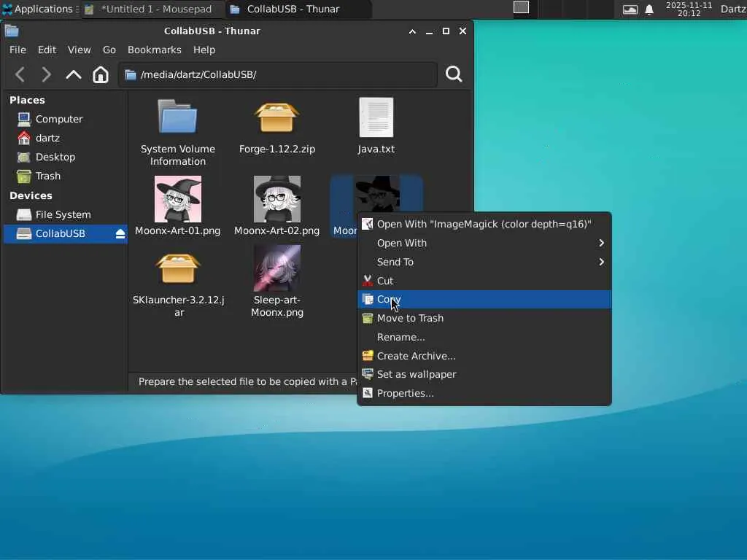Screen dimensions: 747x560
Task: Click CollabUSB - Thunar taskbar button
Action: click(298, 9)
